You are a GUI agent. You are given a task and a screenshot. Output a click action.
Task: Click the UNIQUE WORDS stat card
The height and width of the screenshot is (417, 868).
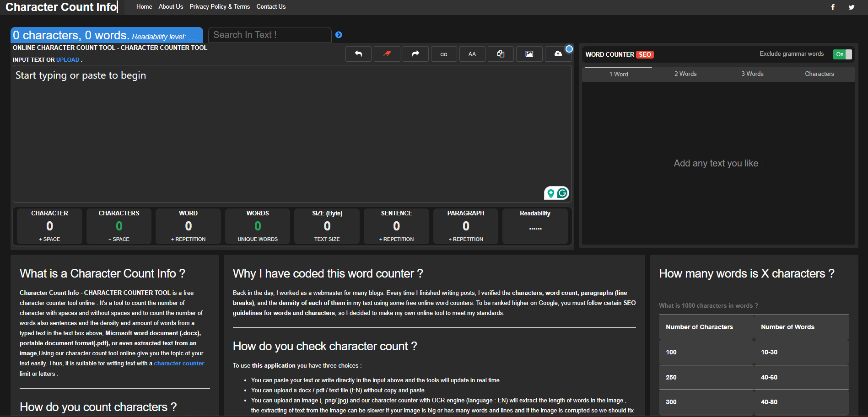tap(258, 226)
